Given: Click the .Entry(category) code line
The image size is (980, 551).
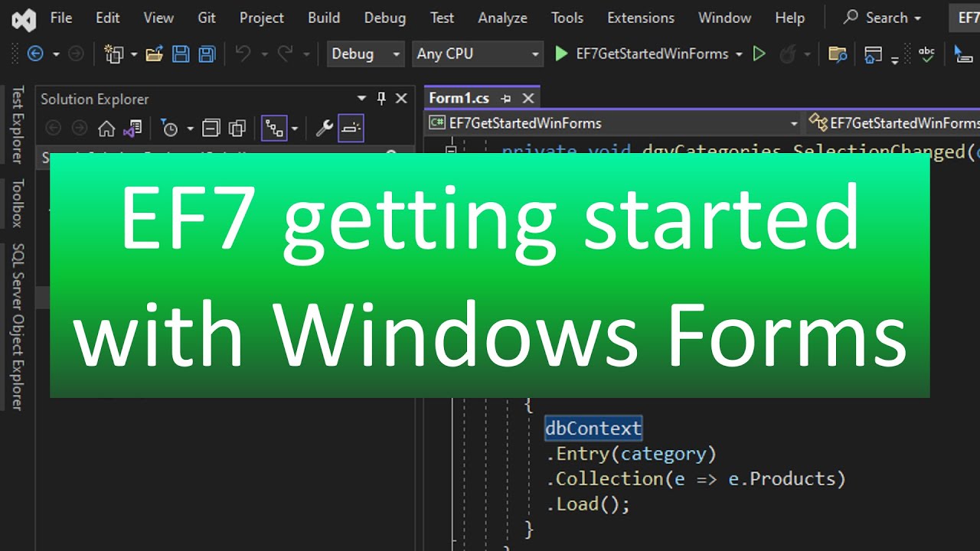Looking at the screenshot, I should click(x=631, y=454).
